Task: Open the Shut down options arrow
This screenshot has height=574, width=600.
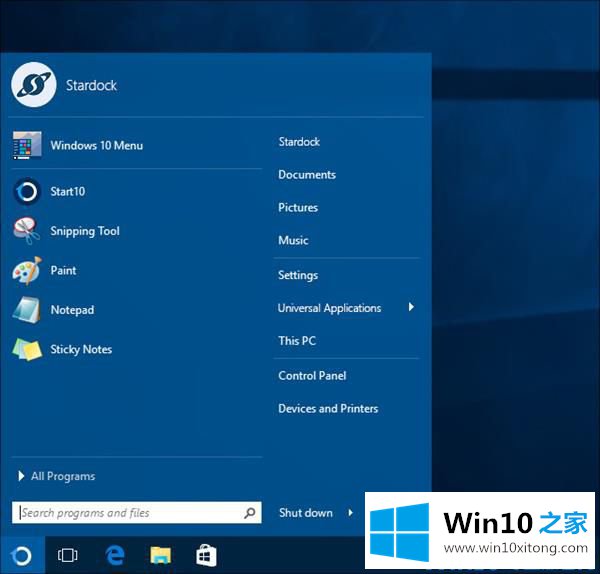Action: pos(351,513)
